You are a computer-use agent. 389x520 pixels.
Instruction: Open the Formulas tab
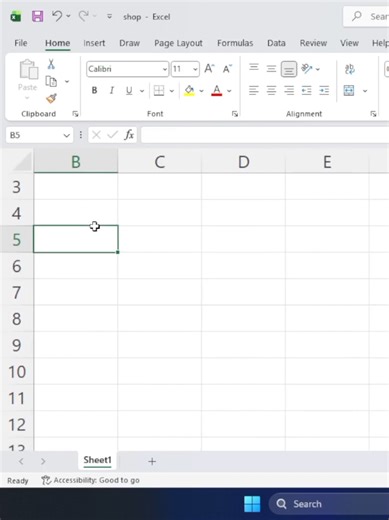pyautogui.click(x=235, y=43)
